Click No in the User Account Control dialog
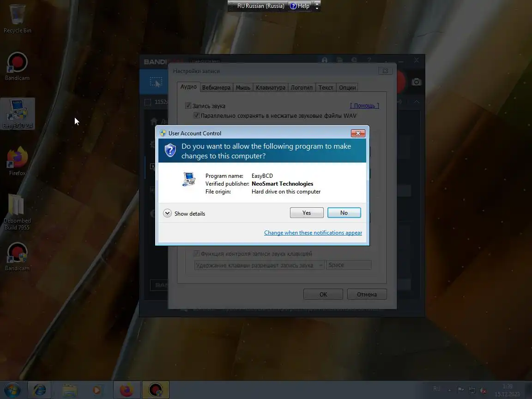Viewport: 532px width, 399px height. point(344,213)
